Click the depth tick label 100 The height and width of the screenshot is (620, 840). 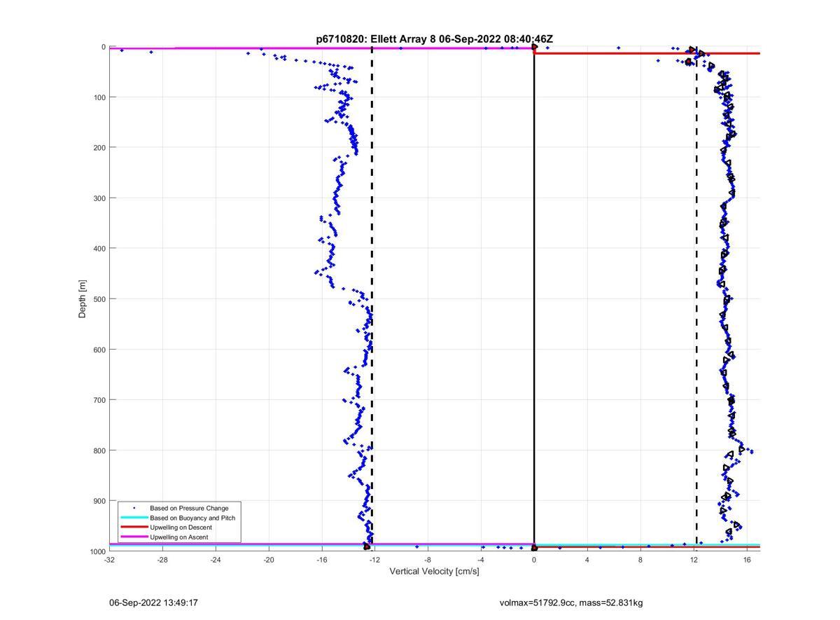coord(98,97)
